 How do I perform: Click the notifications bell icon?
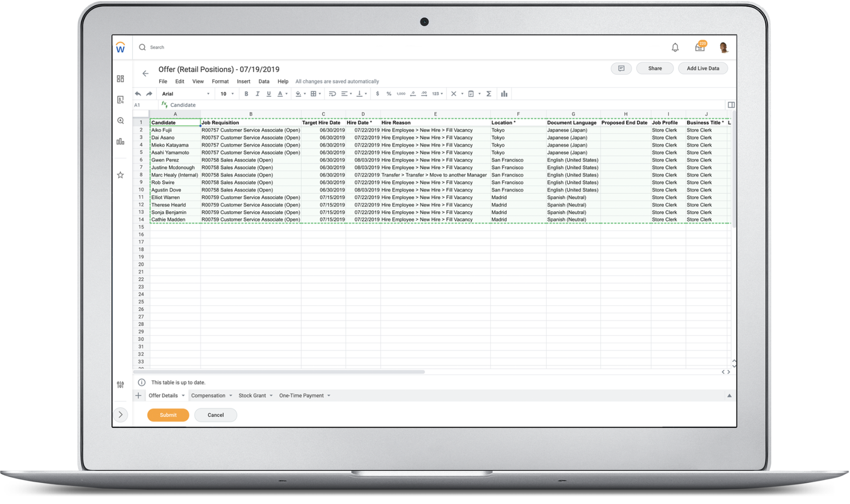click(675, 47)
